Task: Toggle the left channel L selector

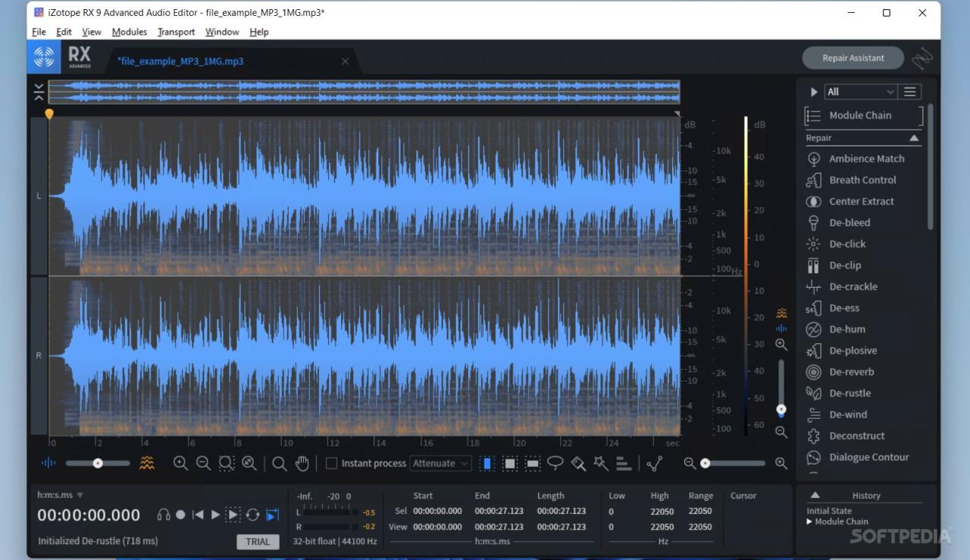Action: click(39, 196)
